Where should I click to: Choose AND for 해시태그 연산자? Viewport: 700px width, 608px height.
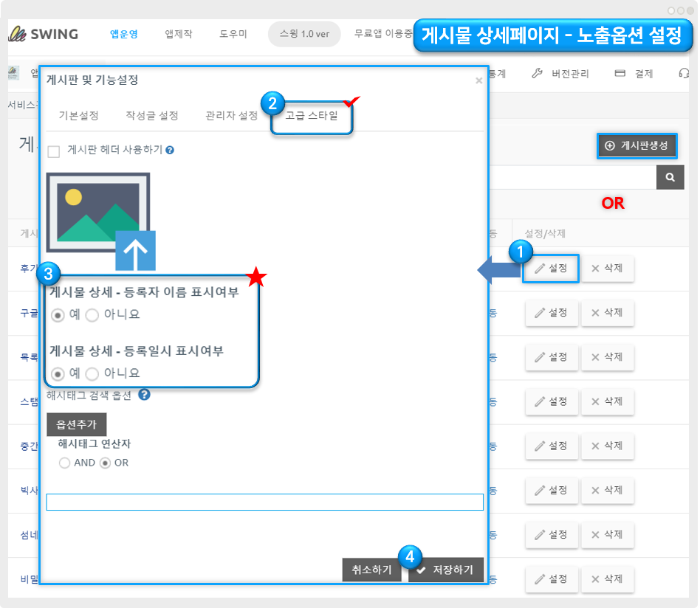[65, 463]
